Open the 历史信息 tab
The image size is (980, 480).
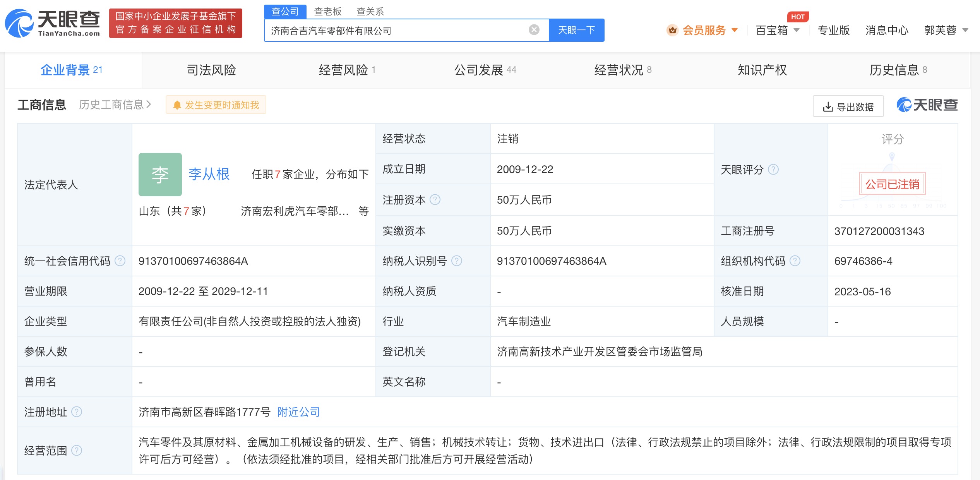[898, 70]
